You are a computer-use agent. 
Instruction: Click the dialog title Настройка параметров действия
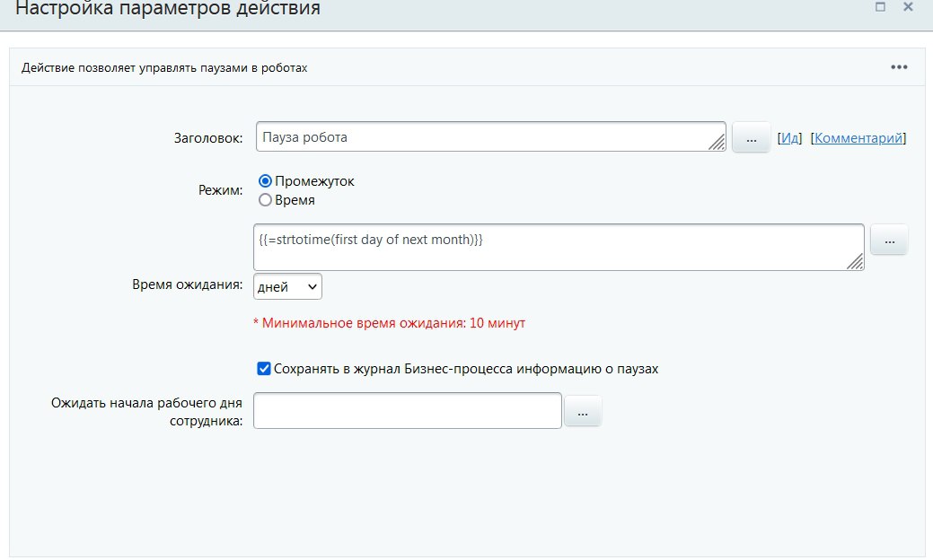click(168, 10)
